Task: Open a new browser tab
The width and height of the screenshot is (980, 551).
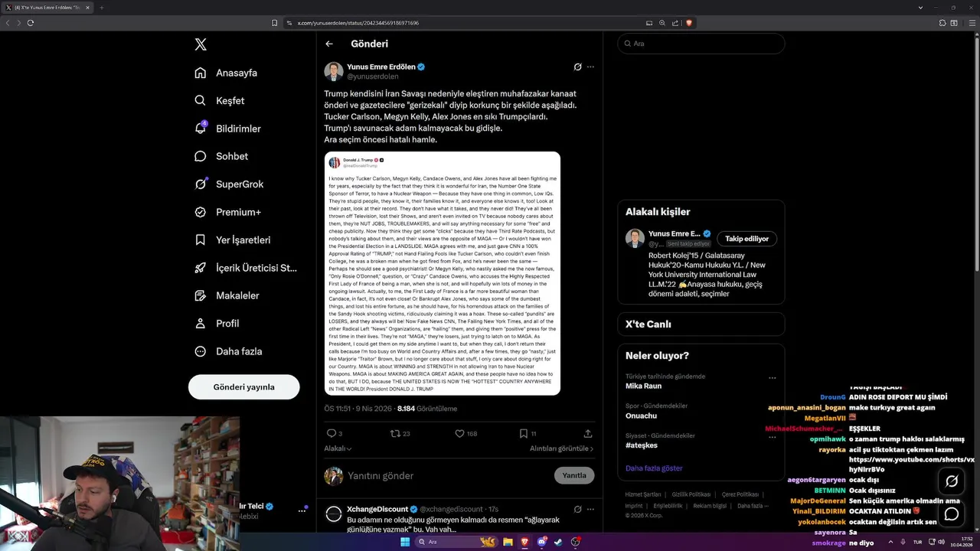Action: (101, 8)
